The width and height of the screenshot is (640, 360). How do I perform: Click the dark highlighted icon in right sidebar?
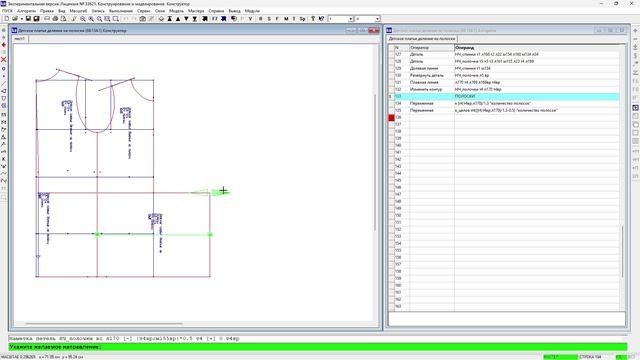(636, 108)
